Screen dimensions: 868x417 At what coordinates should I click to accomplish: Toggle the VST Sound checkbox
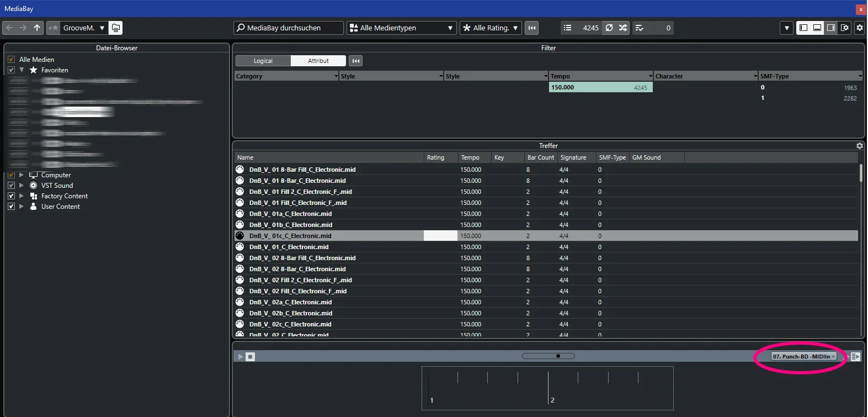[x=11, y=186]
